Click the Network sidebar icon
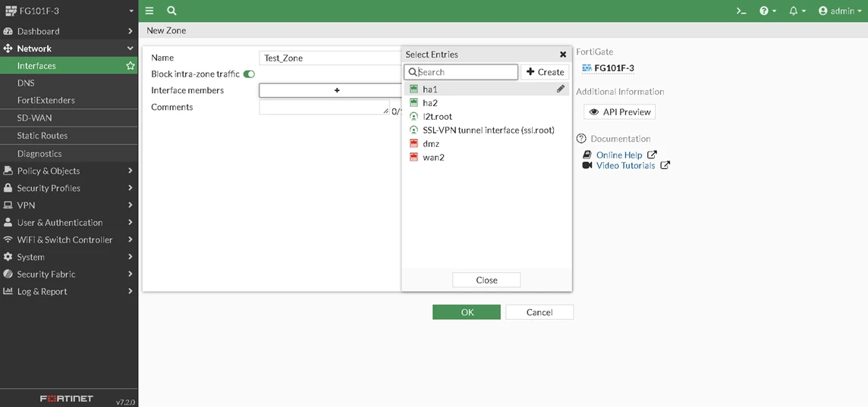This screenshot has height=407, width=868. [8, 49]
